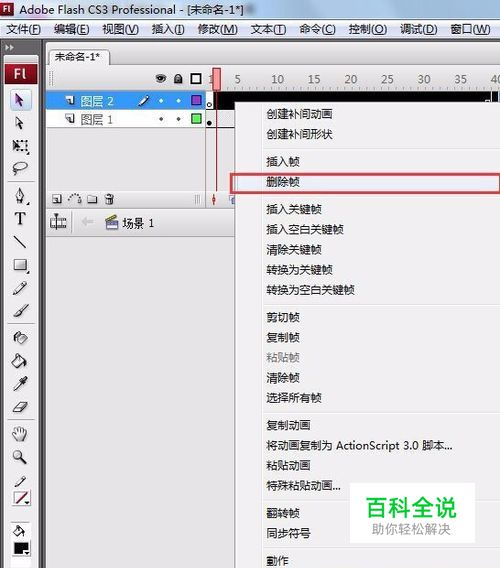Screen dimensions: 500x568
Task: Toggle lock dot for 图层 1
Action: 178,119
